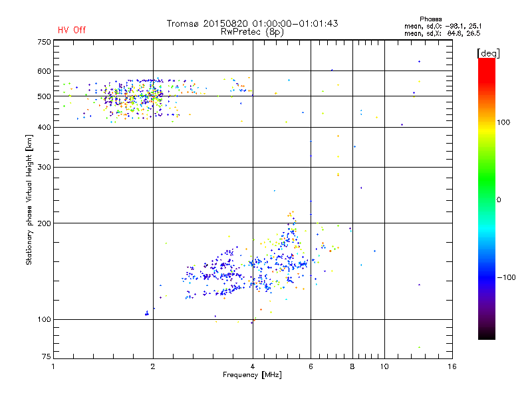Click the colorbar tick label '-100'
Screen dimensions: 532x399
[x=506, y=277]
